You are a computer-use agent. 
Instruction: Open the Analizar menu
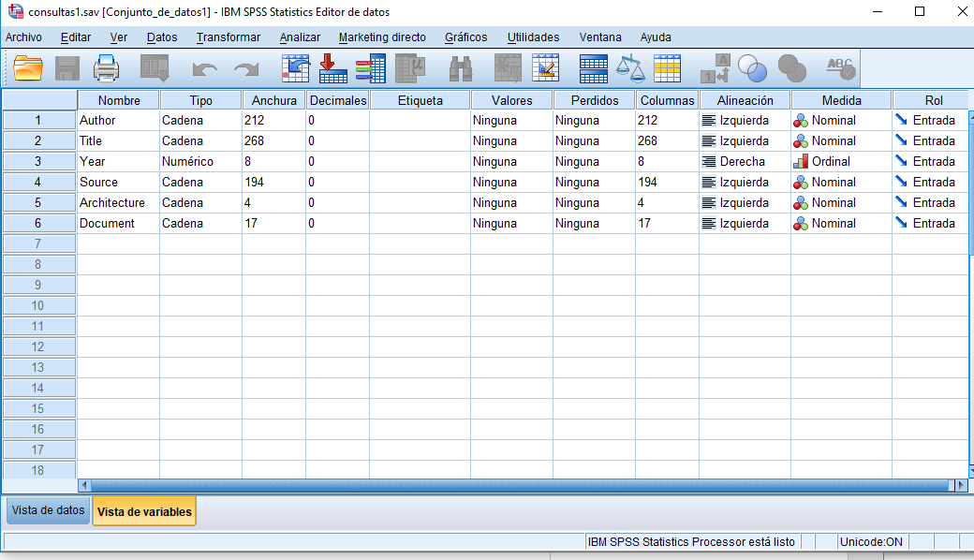click(x=300, y=37)
